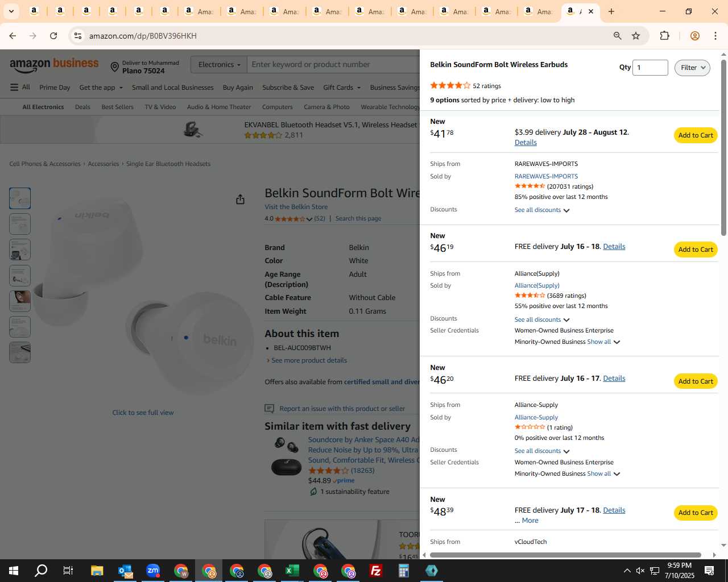This screenshot has width=728, height=582.
Task: Expand Alliance-Supply See all discounts
Action: coord(542,451)
